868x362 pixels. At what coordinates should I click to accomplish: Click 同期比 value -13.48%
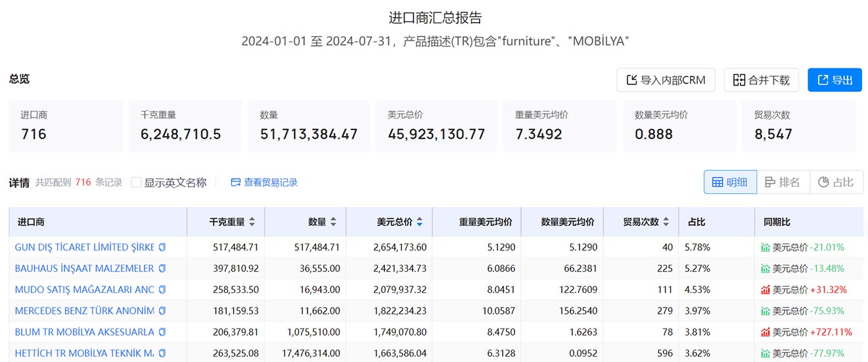coord(828,269)
